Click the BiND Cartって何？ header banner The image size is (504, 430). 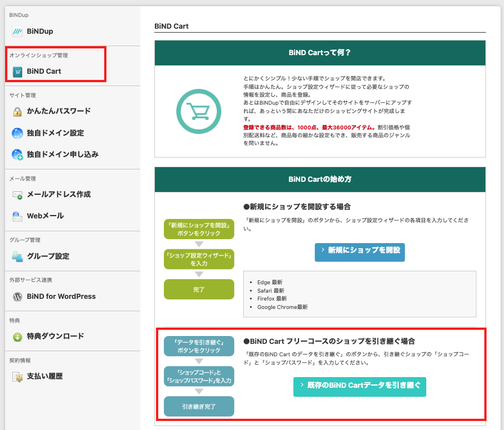[320, 53]
